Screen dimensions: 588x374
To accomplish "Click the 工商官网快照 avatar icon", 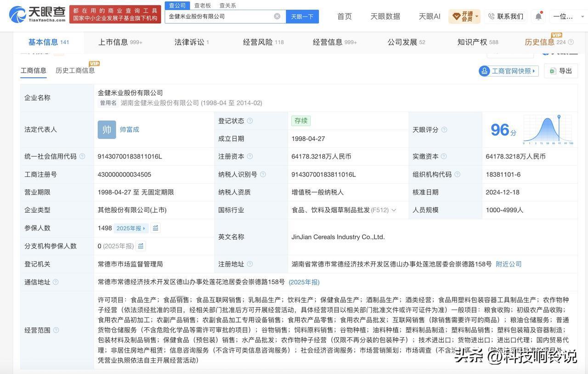I will pos(485,71).
